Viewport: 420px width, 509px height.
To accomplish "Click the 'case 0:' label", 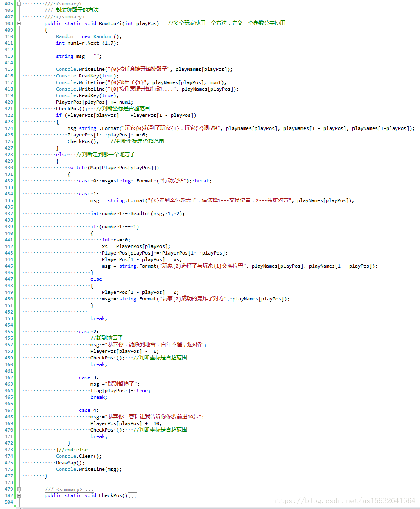I will tap(89, 181).
